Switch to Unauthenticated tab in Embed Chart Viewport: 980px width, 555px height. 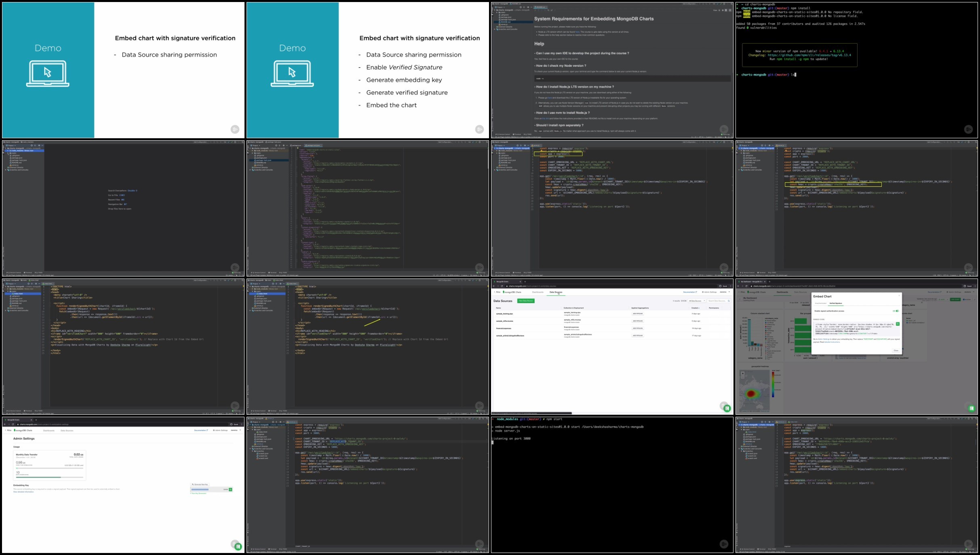(x=821, y=303)
